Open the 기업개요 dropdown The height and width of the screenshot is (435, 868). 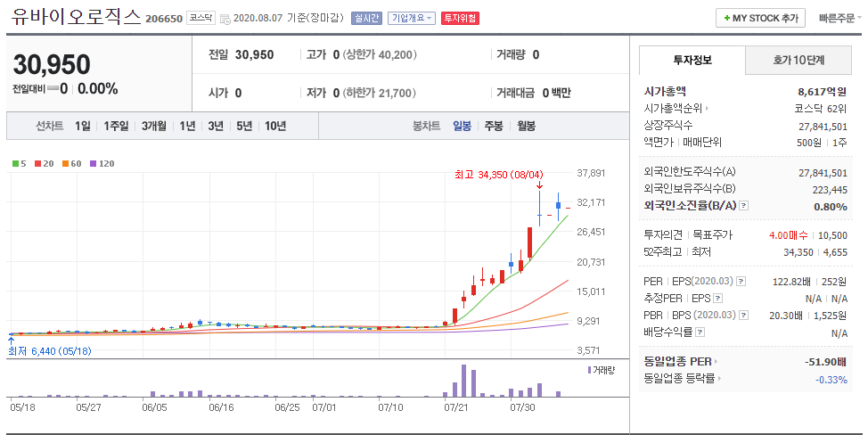click(x=412, y=18)
